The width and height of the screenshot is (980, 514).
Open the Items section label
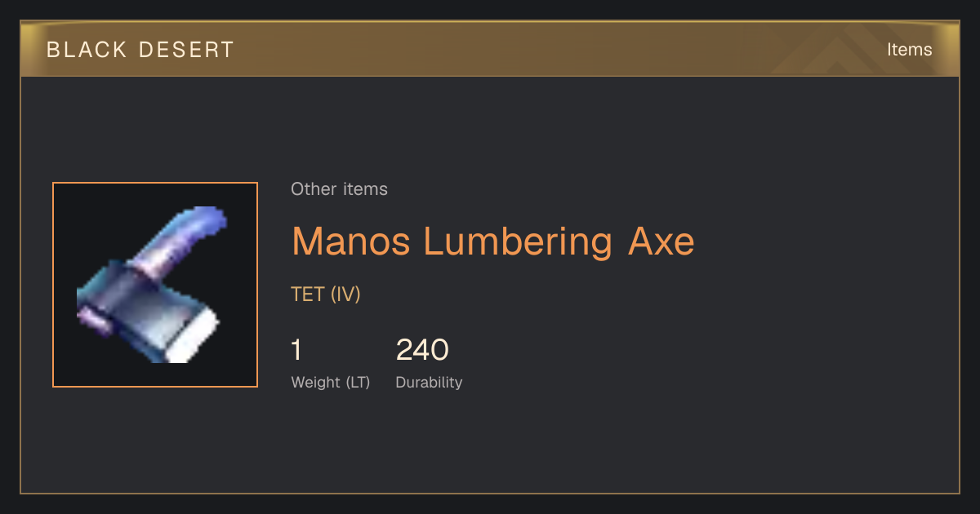tap(910, 50)
